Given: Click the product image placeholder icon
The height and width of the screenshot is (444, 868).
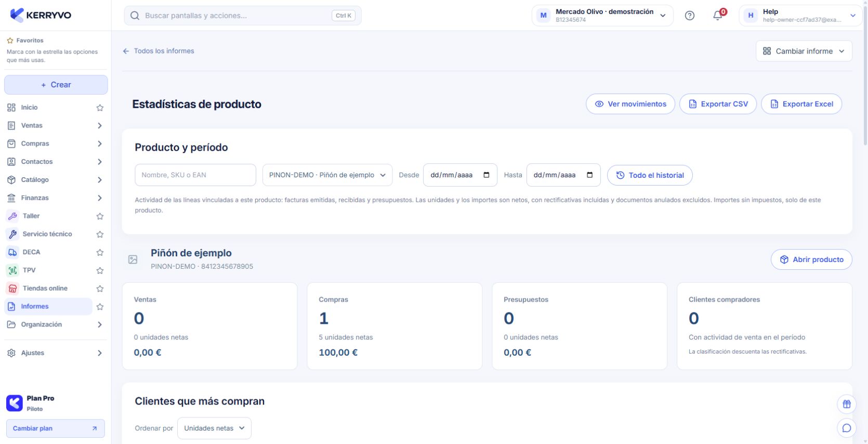Looking at the screenshot, I should tap(133, 259).
